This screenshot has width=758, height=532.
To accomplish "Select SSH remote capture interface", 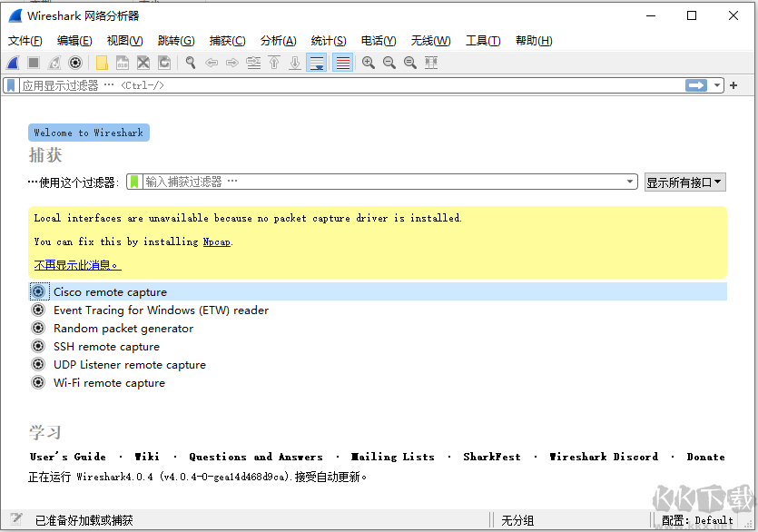I will 106,346.
